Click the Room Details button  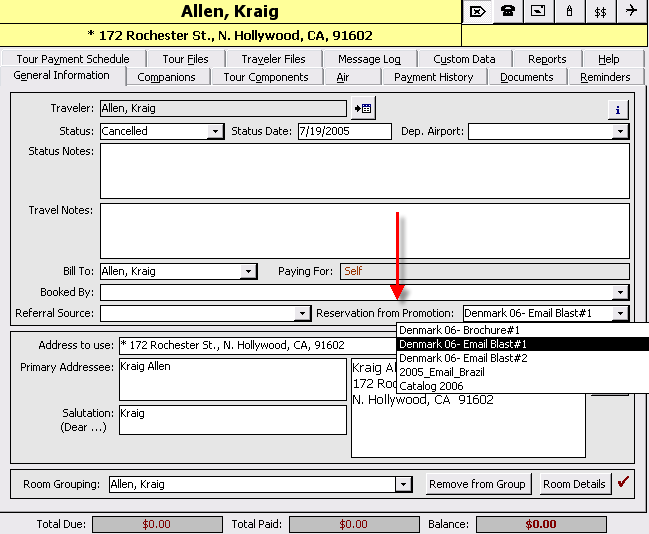tap(574, 484)
